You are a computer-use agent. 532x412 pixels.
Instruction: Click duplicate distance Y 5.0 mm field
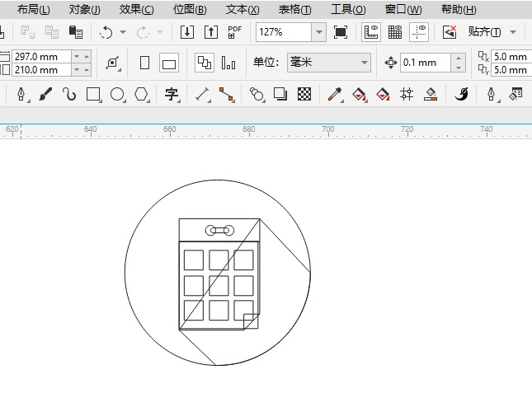point(511,70)
